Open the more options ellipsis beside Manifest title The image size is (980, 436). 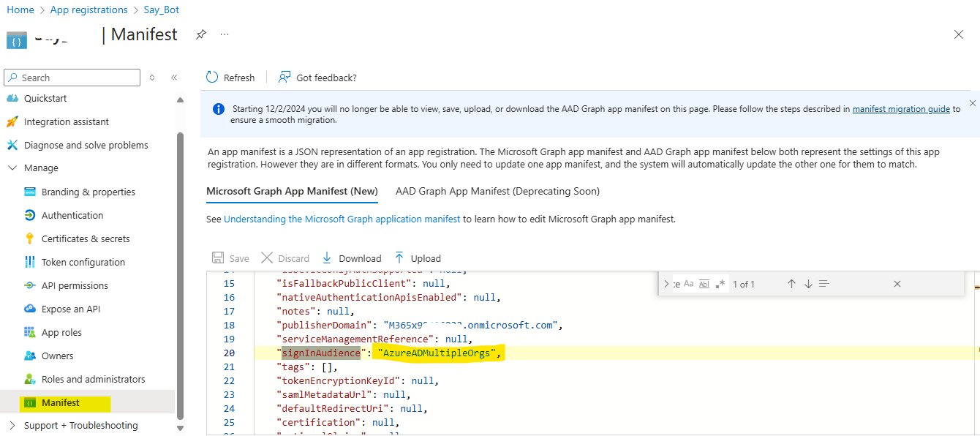[225, 34]
